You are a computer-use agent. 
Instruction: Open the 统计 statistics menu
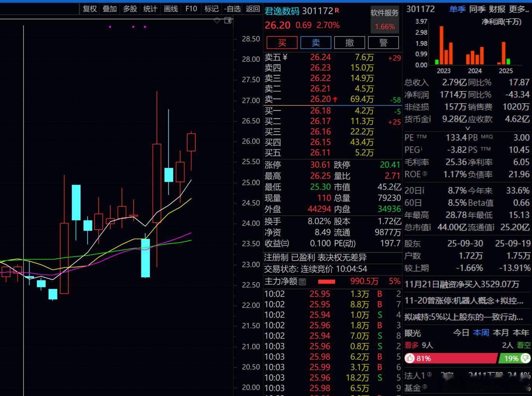[x=150, y=9]
